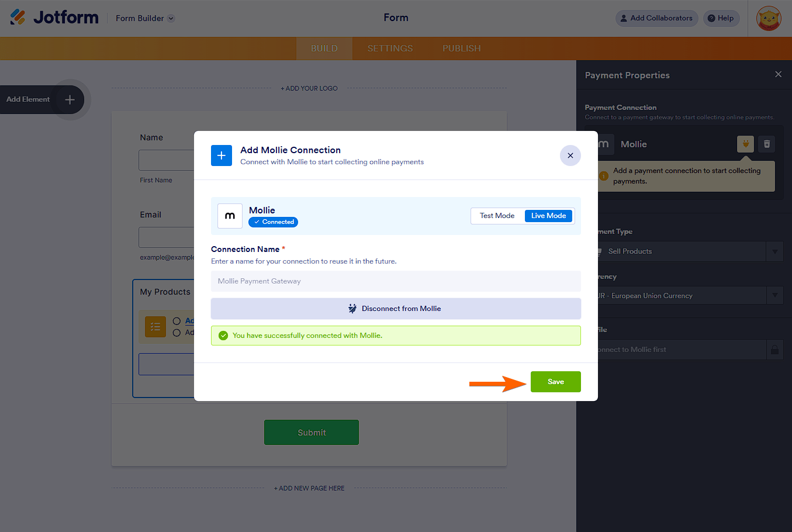This screenshot has height=532, width=792.
Task: Click the Connection Name label
Action: 245,249
